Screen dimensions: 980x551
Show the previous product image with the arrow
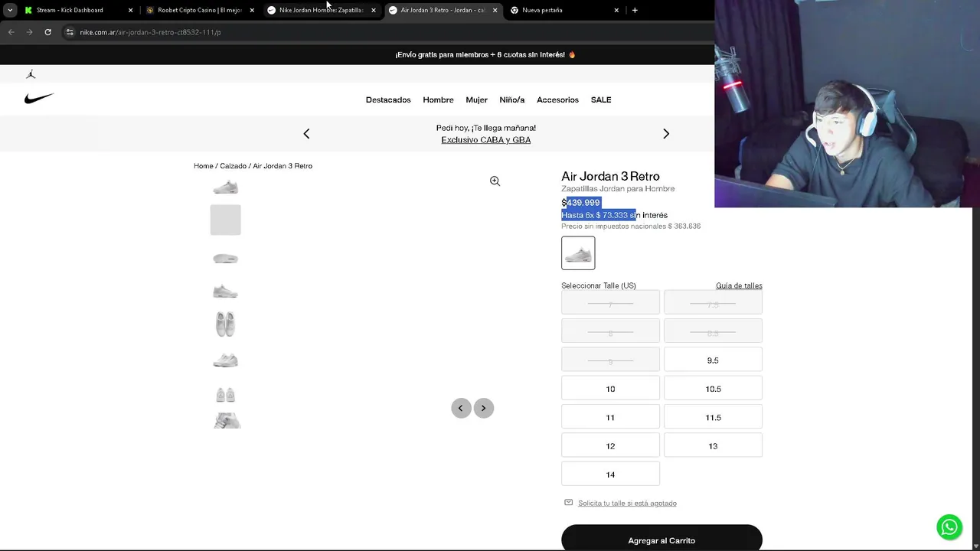pyautogui.click(x=461, y=408)
